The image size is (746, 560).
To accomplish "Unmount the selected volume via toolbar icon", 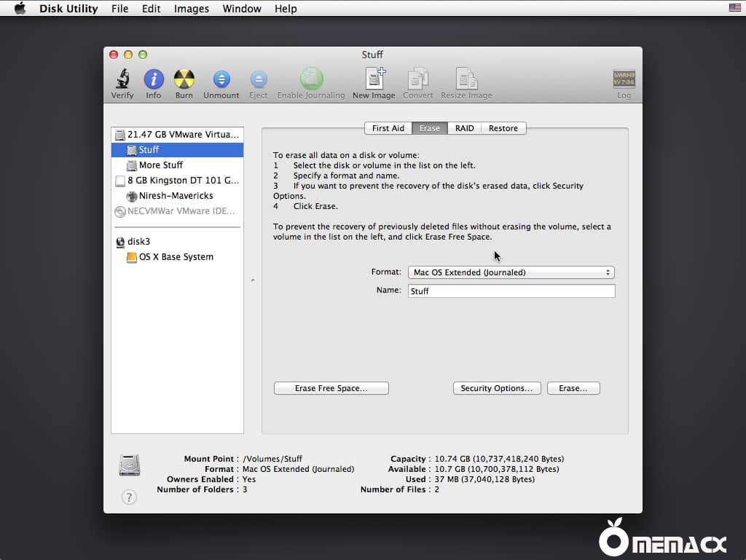I will (x=221, y=79).
